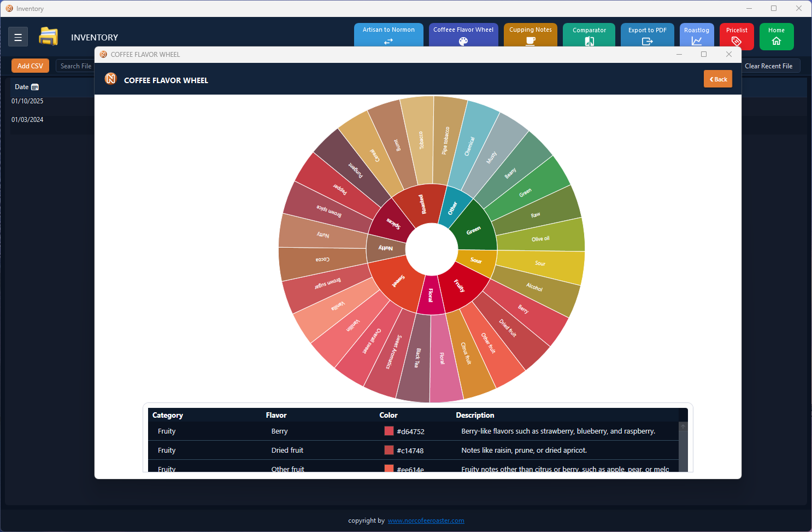
Task: Click the Export to PDF button
Action: pyautogui.click(x=647, y=35)
